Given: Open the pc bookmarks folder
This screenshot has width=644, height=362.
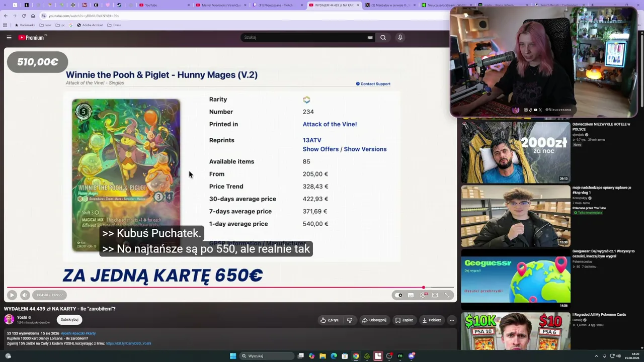Looking at the screenshot, I should click(x=61, y=25).
